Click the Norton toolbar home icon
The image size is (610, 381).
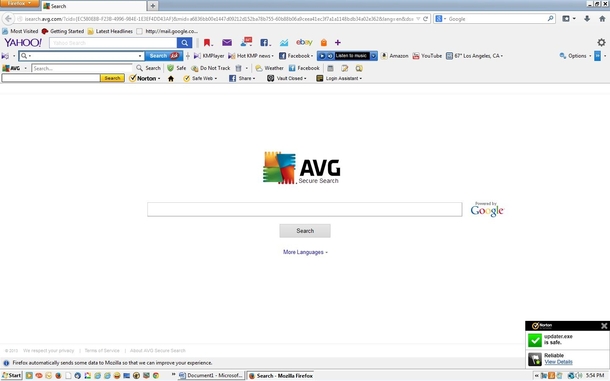[x=171, y=79]
